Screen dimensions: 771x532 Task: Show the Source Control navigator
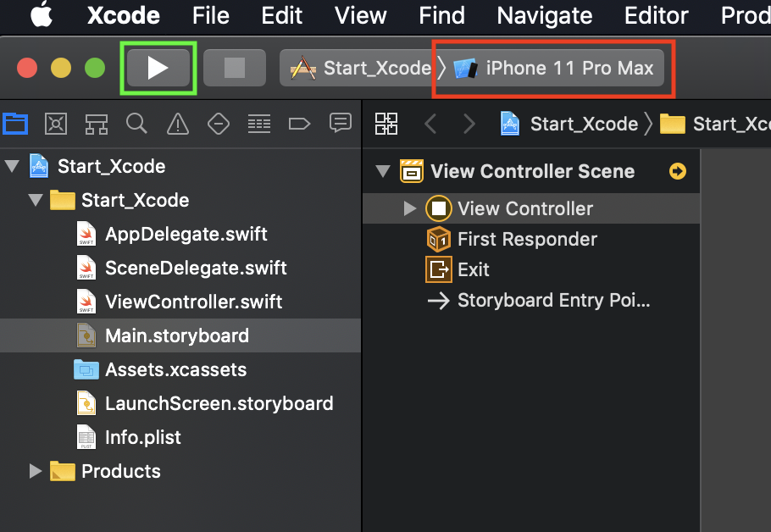click(56, 124)
